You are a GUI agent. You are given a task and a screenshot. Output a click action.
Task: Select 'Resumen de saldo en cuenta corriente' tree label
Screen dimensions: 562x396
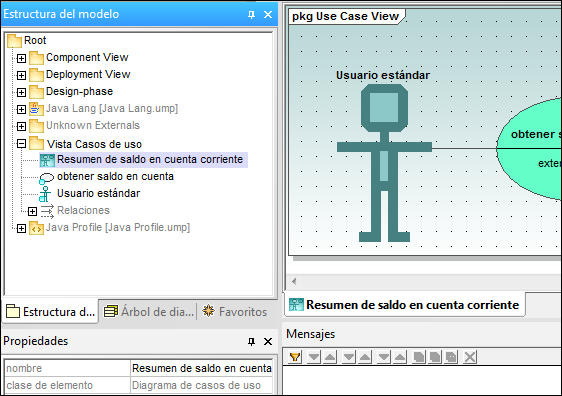pyautogui.click(x=150, y=159)
